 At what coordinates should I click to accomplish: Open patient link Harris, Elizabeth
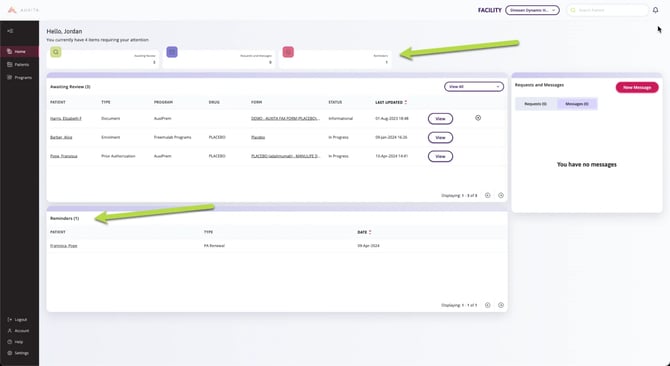pos(65,118)
